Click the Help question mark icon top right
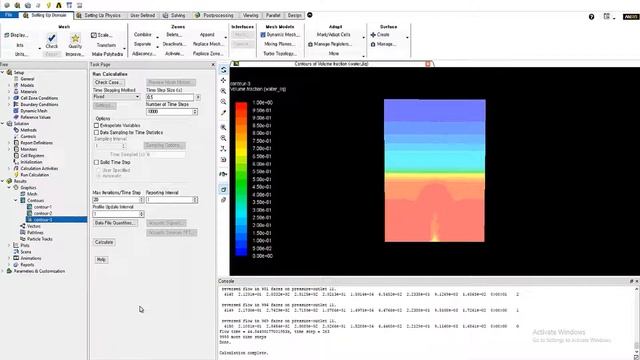The height and width of the screenshot is (360, 640). point(591,17)
